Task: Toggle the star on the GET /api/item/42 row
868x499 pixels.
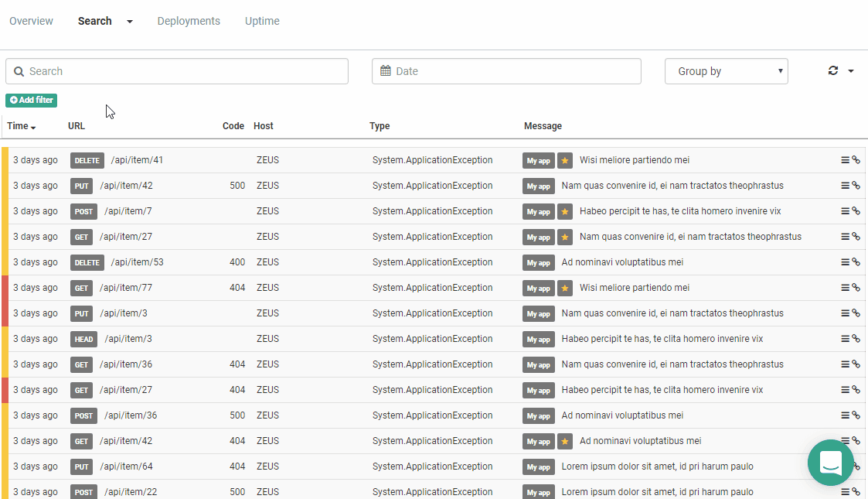Action: [565, 441]
